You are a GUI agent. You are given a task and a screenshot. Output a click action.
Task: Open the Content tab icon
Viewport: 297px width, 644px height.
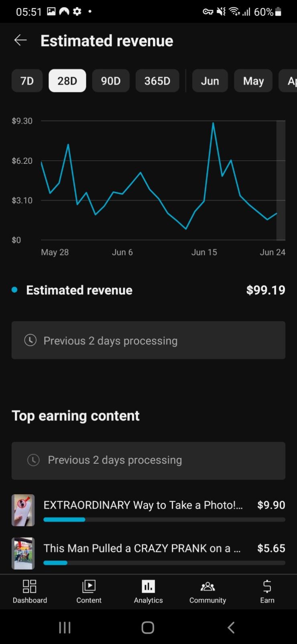click(89, 586)
